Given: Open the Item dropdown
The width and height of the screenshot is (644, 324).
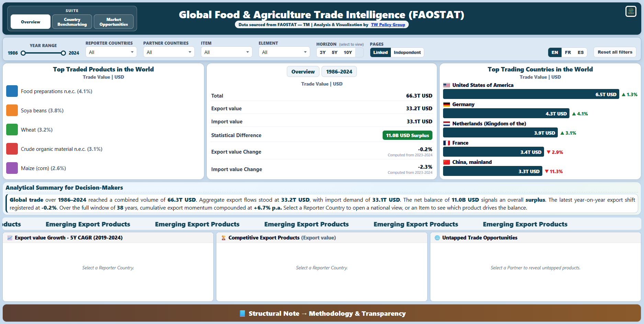Looking at the screenshot, I should pos(226,52).
